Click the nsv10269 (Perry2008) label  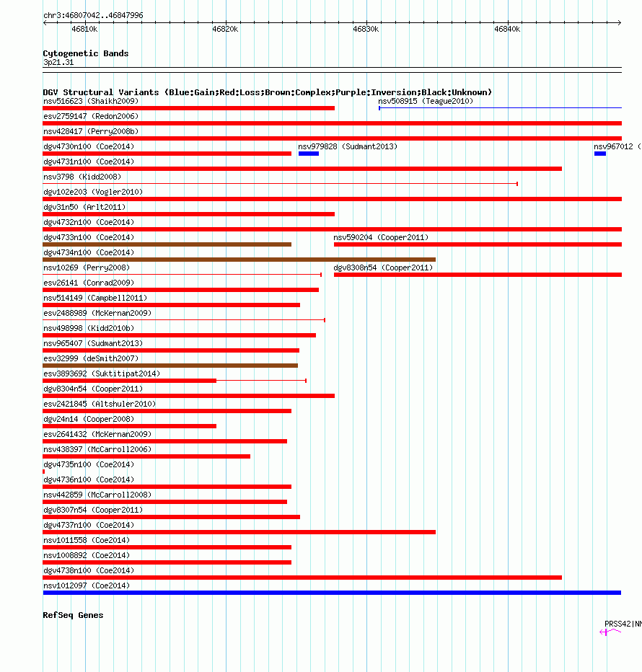(87, 268)
